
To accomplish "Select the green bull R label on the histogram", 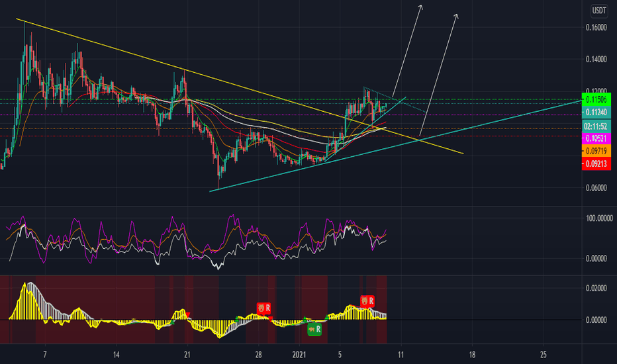I will tap(314, 330).
